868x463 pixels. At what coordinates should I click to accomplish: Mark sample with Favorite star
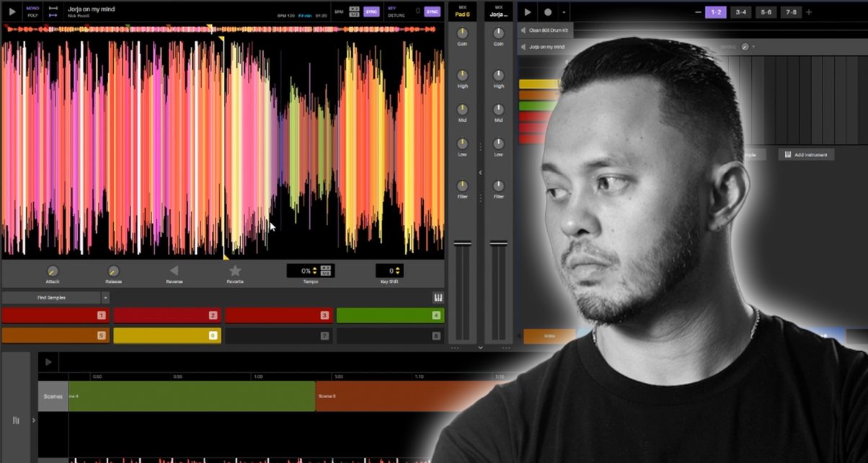point(235,271)
